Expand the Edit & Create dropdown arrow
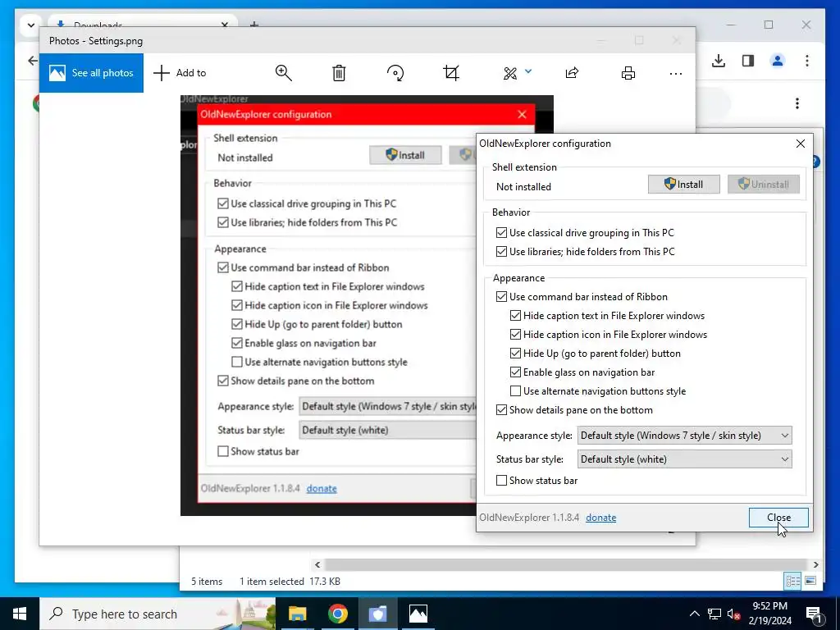Image resolution: width=840 pixels, height=630 pixels. pyautogui.click(x=528, y=71)
